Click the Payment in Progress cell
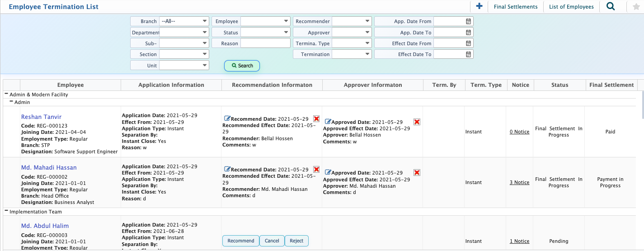This screenshot has height=251, width=644. pos(611,182)
